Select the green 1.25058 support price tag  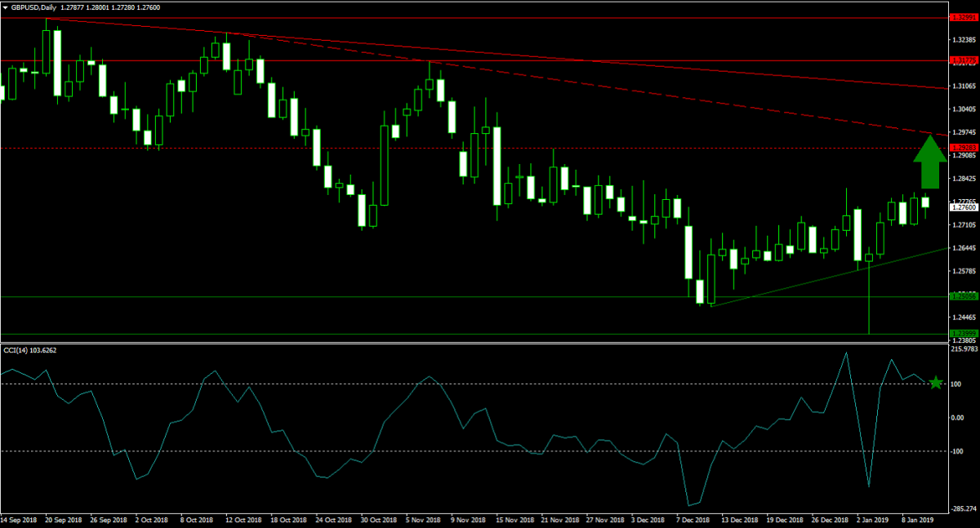point(963,296)
